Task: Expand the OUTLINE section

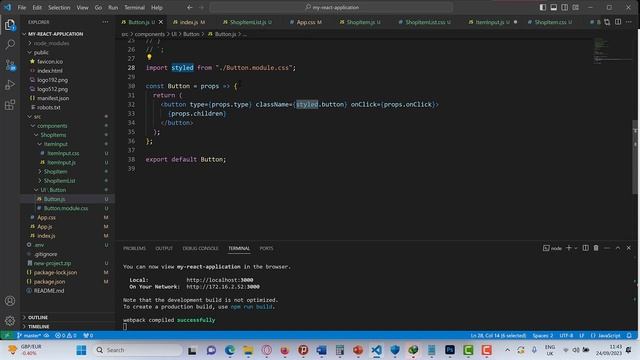Action: click(x=38, y=317)
